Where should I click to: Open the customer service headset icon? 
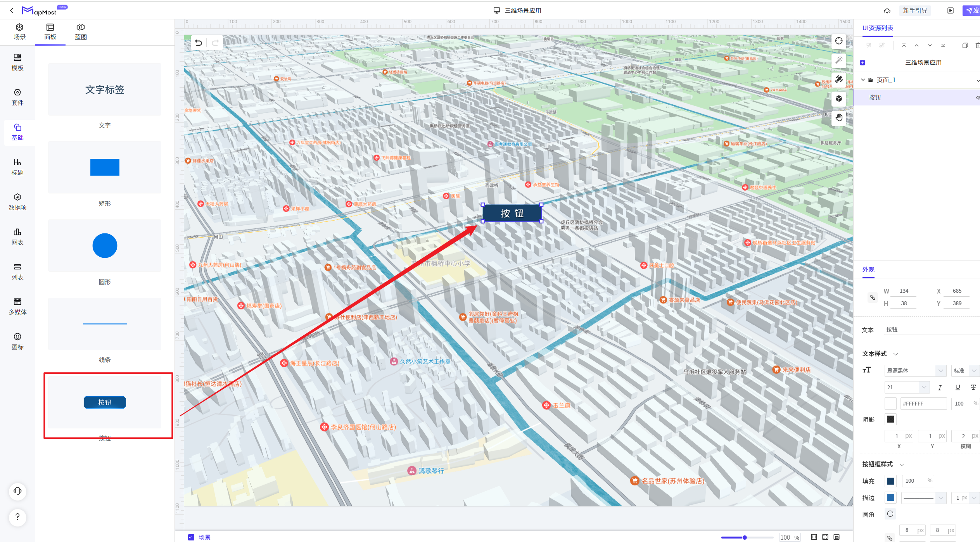tap(17, 491)
